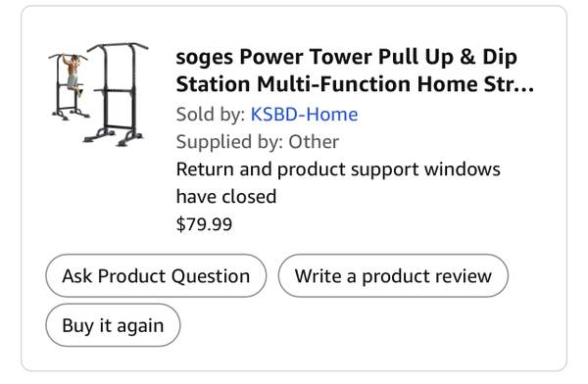Click the large black power tower picture
The width and height of the screenshot is (588, 384).
click(x=116, y=94)
